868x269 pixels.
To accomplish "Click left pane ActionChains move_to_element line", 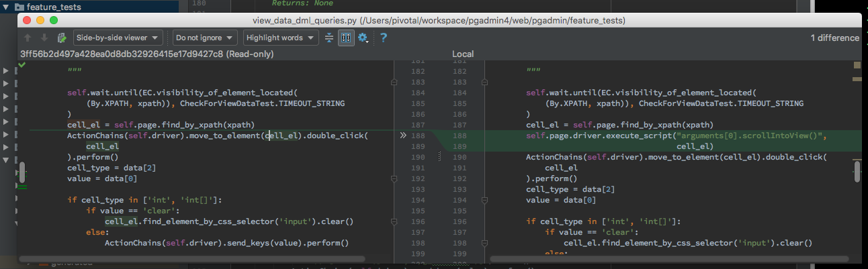I will point(217,136).
